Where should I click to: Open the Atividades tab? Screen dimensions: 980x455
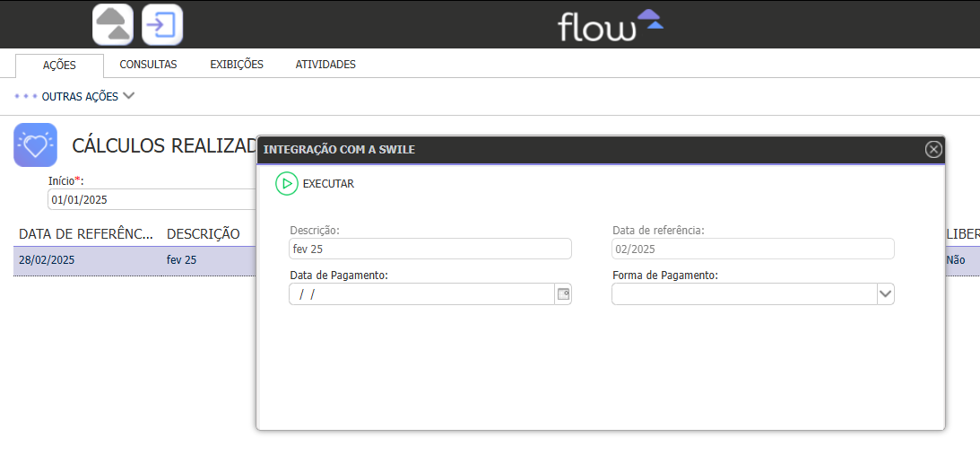325,65
